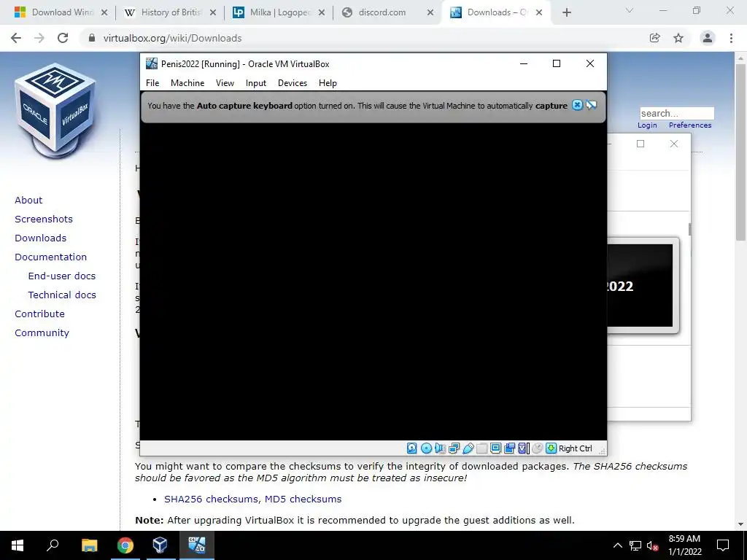Open the tab search chevron
This screenshot has height=560, width=747.
tap(630, 10)
